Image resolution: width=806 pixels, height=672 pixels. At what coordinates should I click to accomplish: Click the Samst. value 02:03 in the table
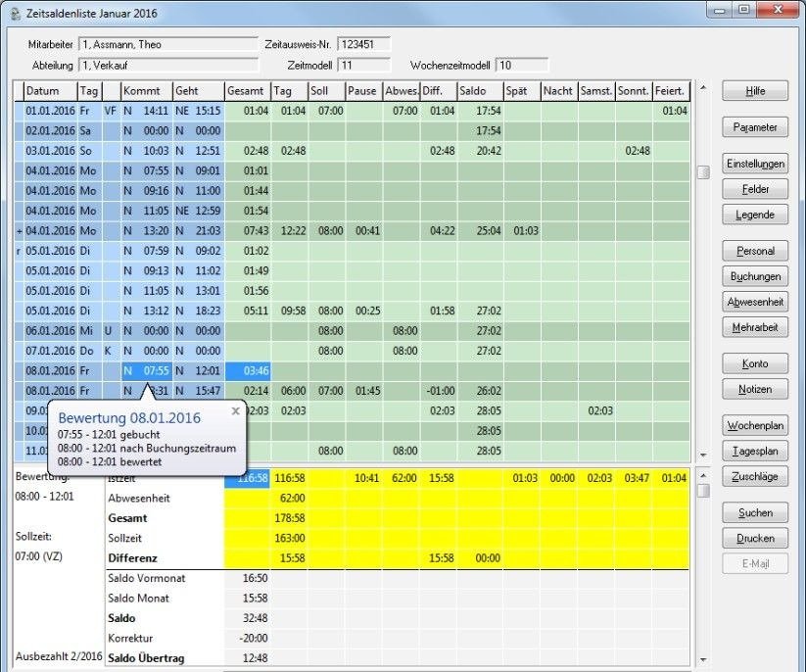600,410
